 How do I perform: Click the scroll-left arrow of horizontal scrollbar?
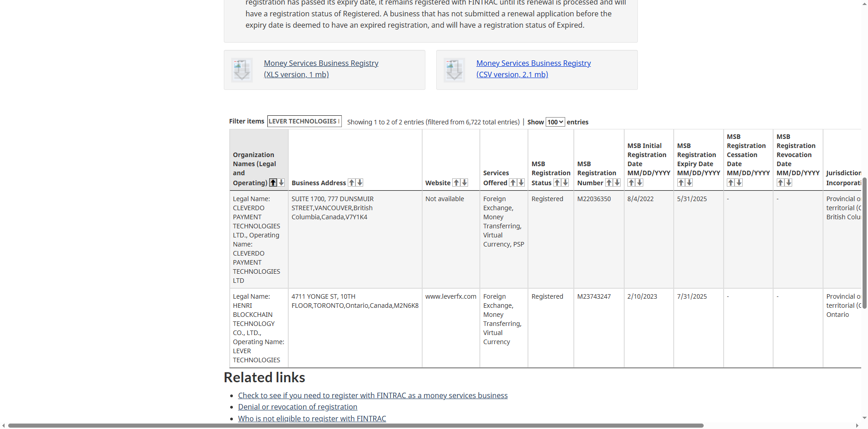4,425
